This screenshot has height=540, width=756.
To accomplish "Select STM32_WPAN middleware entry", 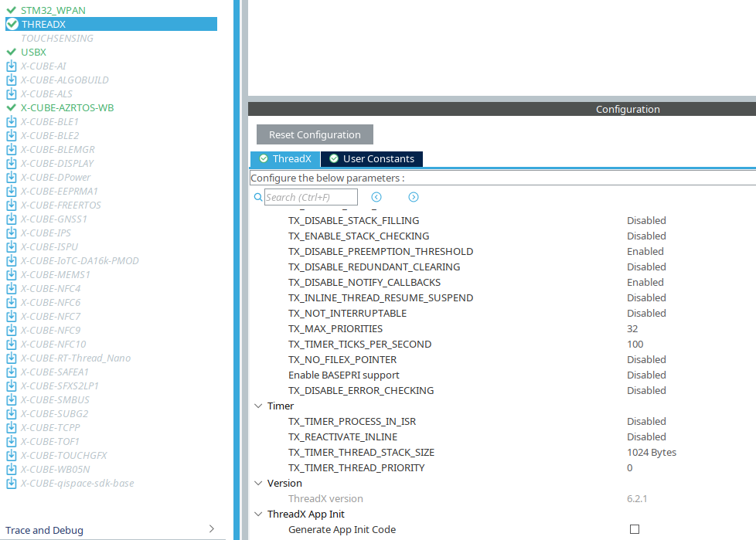I will point(53,10).
